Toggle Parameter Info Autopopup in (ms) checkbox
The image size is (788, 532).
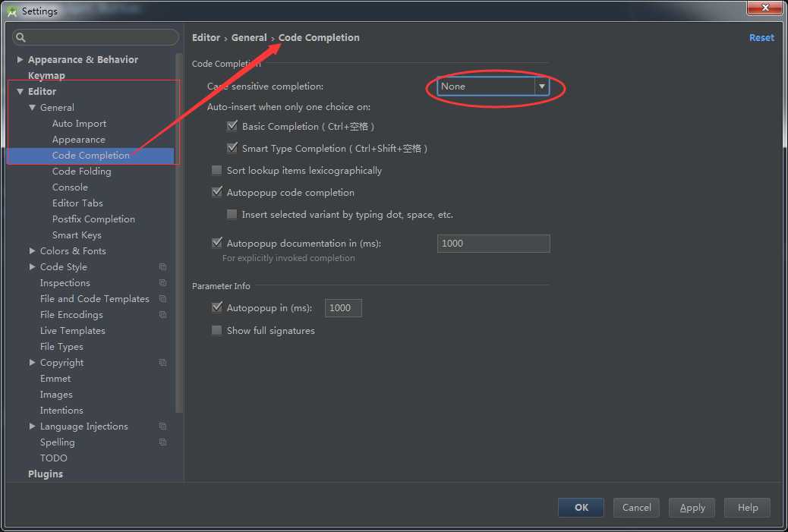pyautogui.click(x=216, y=307)
